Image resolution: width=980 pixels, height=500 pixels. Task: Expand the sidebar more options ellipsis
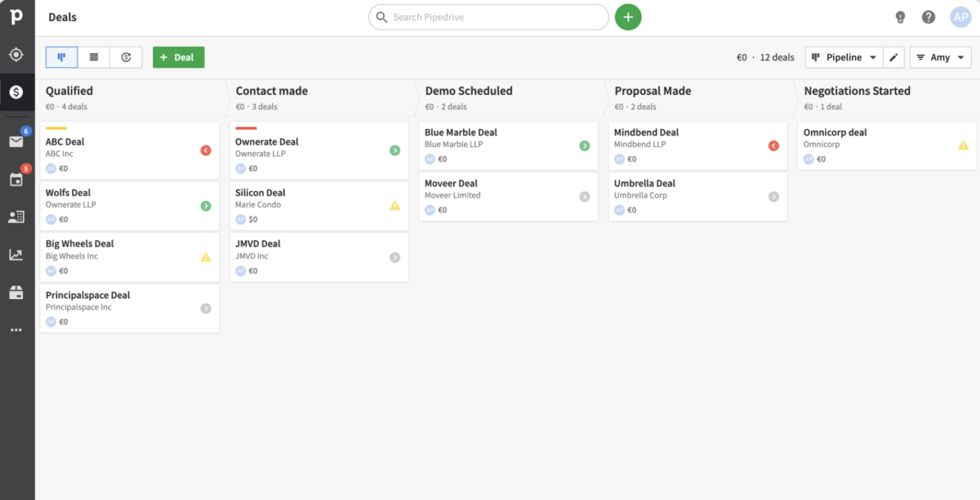tap(17, 330)
